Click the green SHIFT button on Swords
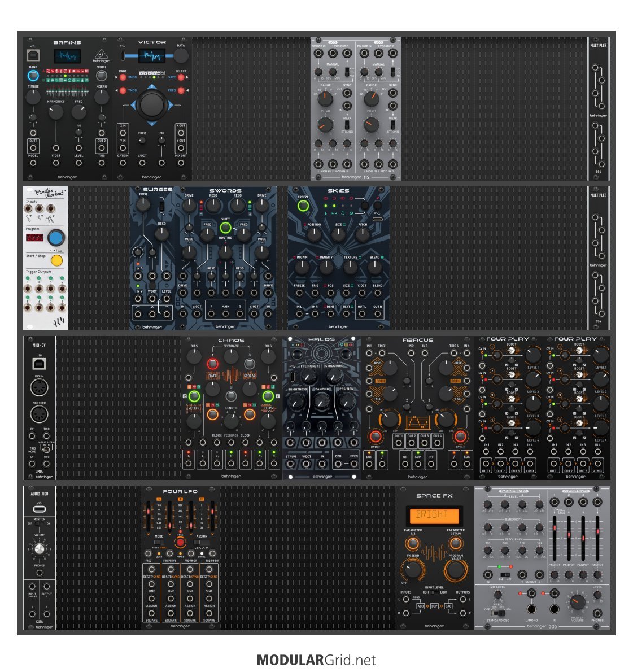The height and width of the screenshot is (672, 633). point(225,228)
